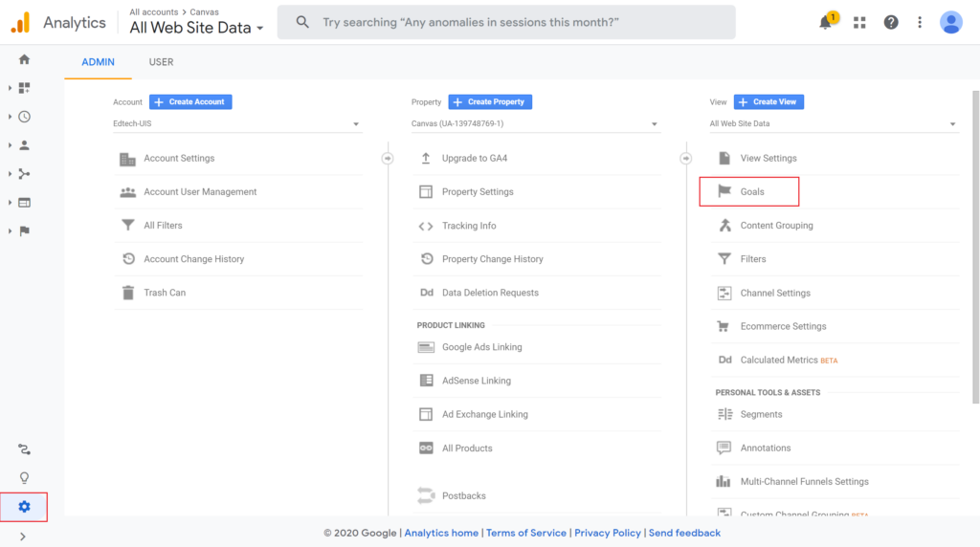Screen dimensions: 980x547
Task: Click the Filters funnel icon in View column
Action: [724, 258]
